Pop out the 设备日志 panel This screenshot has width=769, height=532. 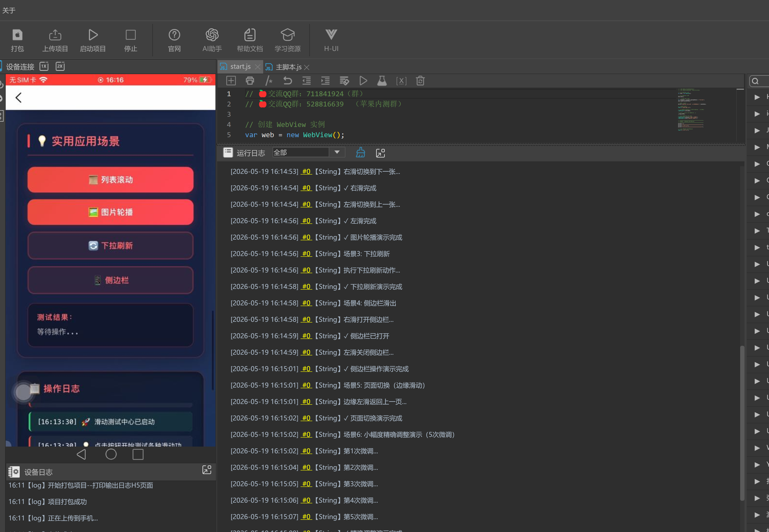pos(207,470)
